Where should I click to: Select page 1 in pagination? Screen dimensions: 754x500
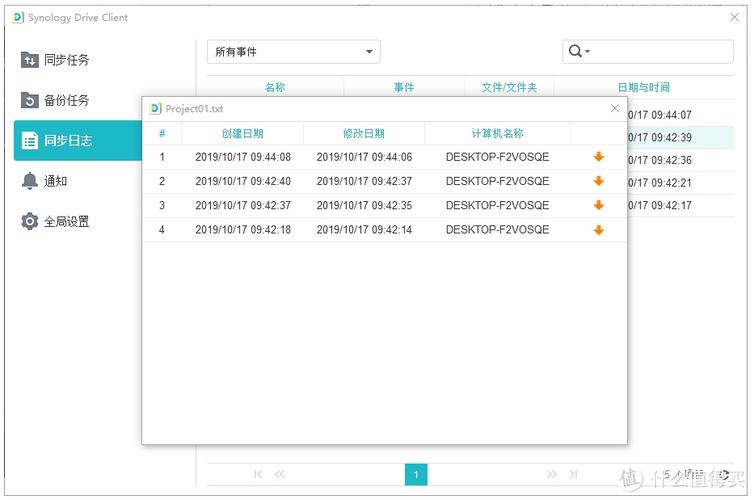416,474
